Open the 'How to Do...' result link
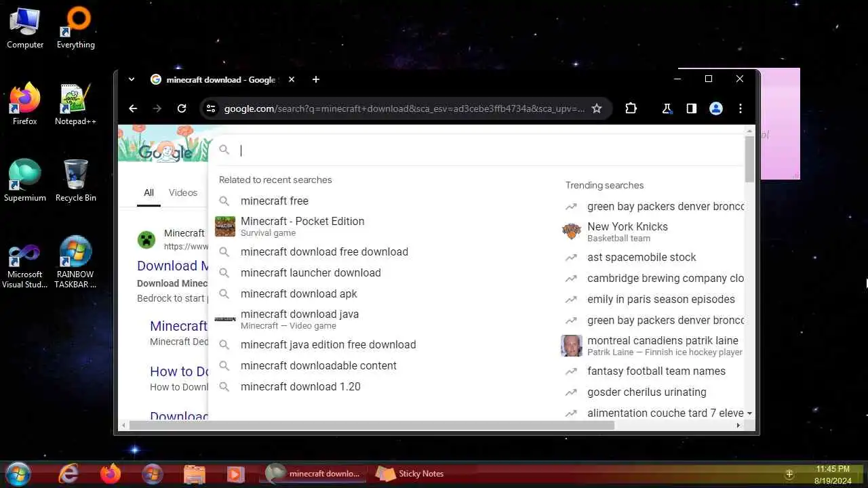This screenshot has width=868, height=488. click(x=179, y=371)
